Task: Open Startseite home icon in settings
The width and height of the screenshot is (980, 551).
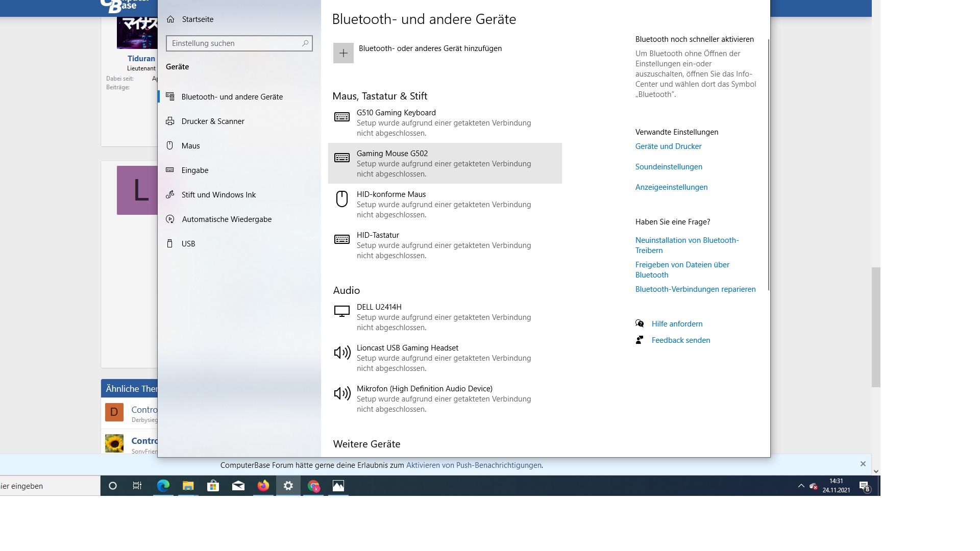Action: click(x=170, y=19)
